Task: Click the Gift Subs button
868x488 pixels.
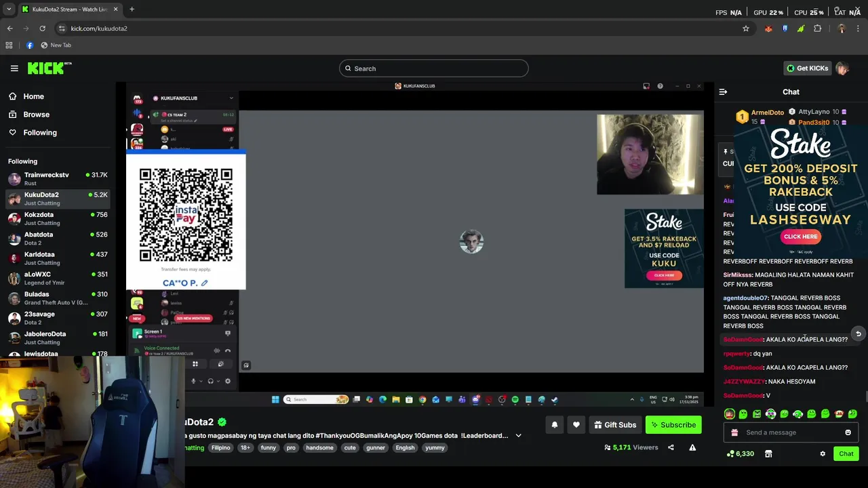Action: pyautogui.click(x=615, y=425)
